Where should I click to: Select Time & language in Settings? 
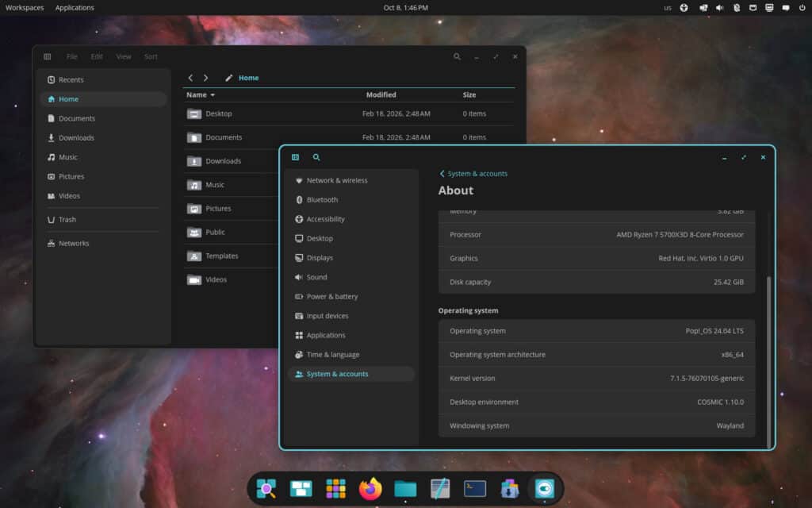(x=351, y=355)
